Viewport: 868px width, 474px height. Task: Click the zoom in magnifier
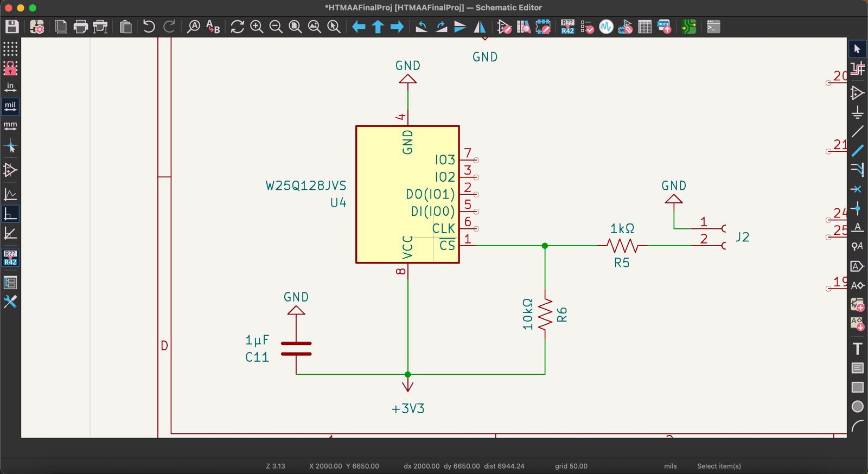coord(257,27)
